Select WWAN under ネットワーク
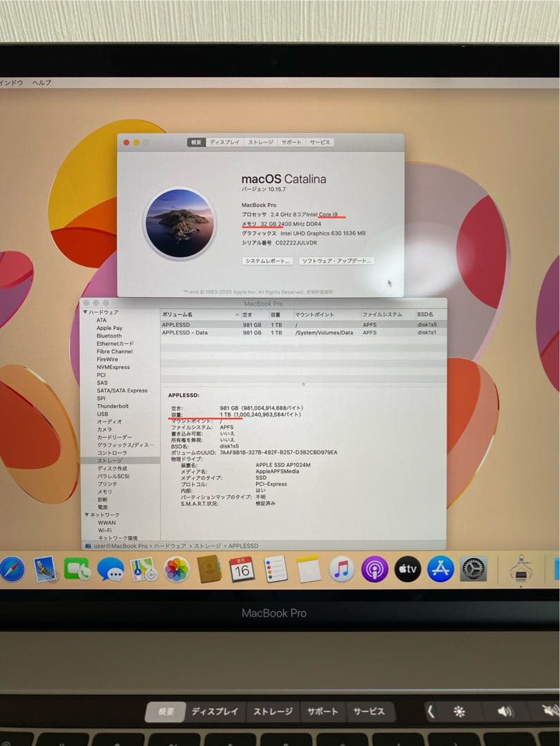Screen dimensions: 560x746 (x=106, y=522)
